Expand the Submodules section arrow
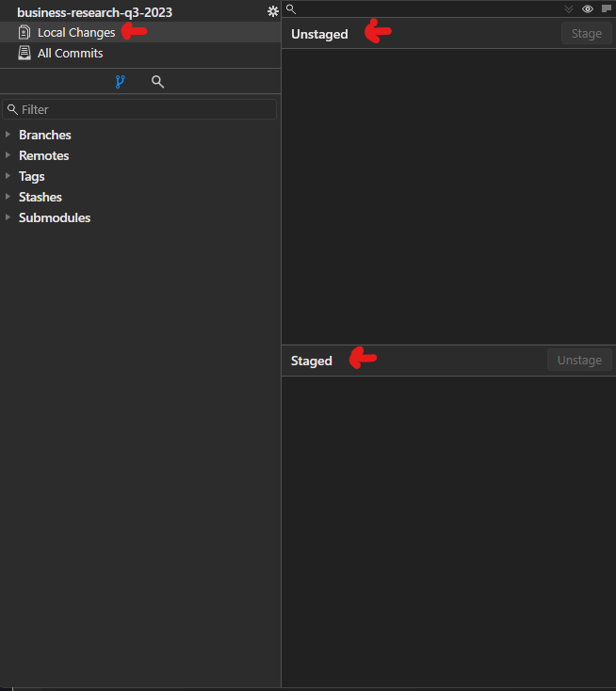616x691 pixels. (8, 217)
